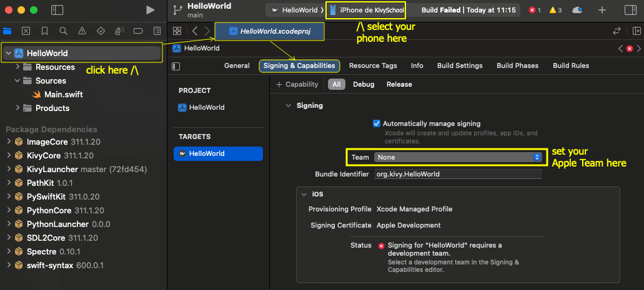
Task: Open the Bookmark navigator
Action: click(45, 31)
